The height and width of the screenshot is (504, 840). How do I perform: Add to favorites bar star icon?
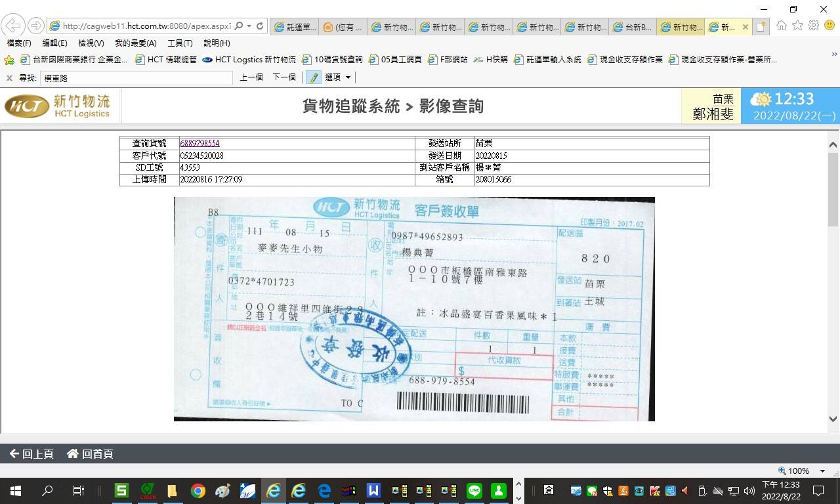(9, 60)
